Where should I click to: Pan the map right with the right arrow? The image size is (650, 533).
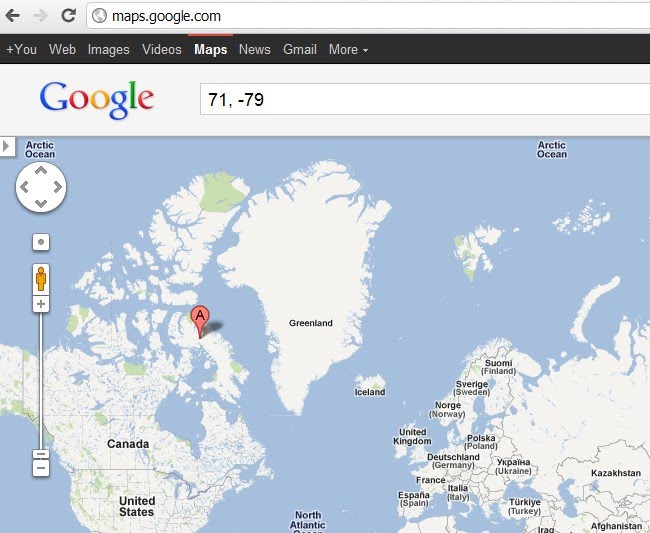(x=57, y=187)
